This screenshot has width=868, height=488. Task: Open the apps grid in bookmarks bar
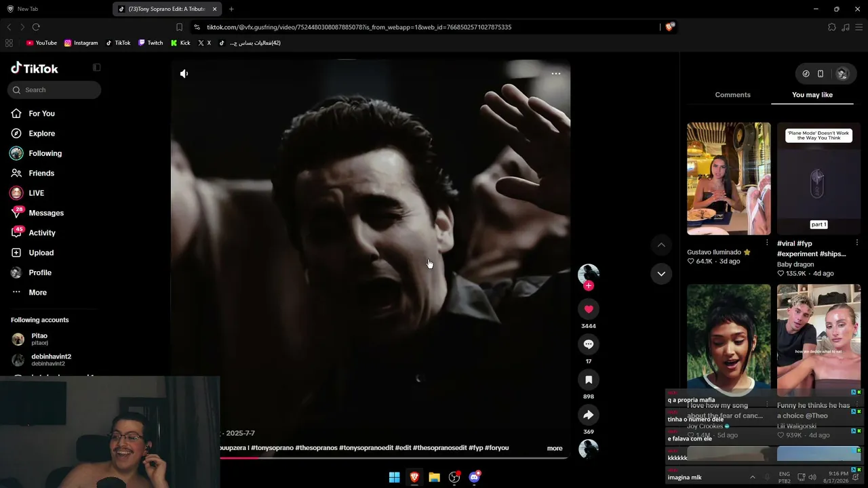pyautogui.click(x=9, y=43)
